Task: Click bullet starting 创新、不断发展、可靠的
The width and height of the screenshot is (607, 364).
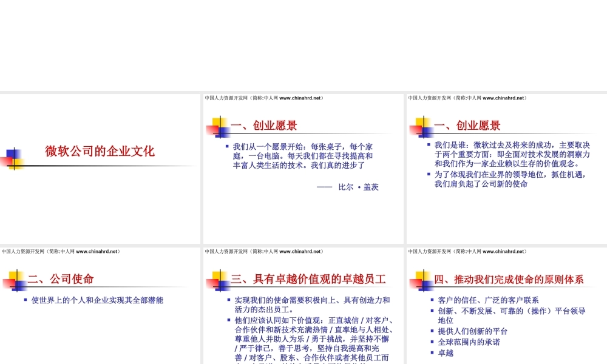Action: click(x=511, y=315)
